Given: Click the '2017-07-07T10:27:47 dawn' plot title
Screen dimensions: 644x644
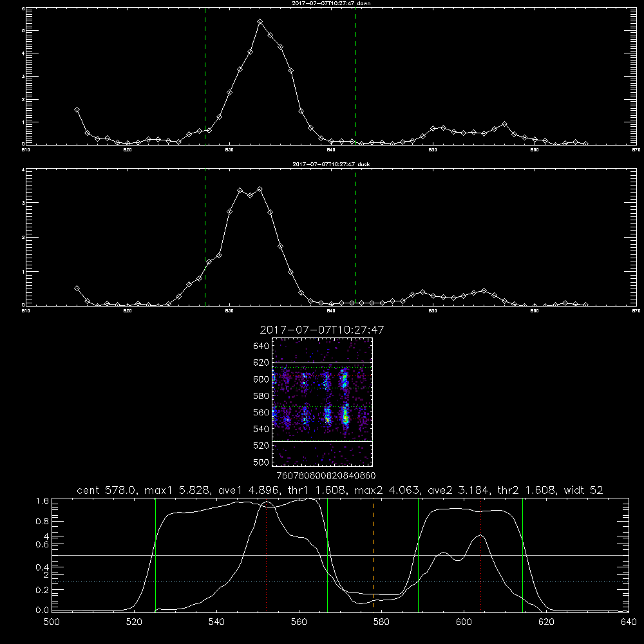Looking at the screenshot, I should coord(331,3).
